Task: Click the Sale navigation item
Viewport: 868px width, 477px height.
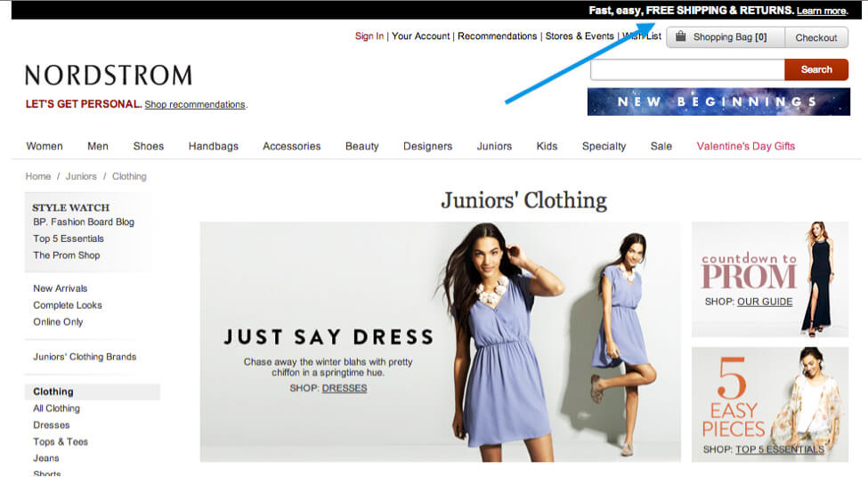Action: coord(661,146)
